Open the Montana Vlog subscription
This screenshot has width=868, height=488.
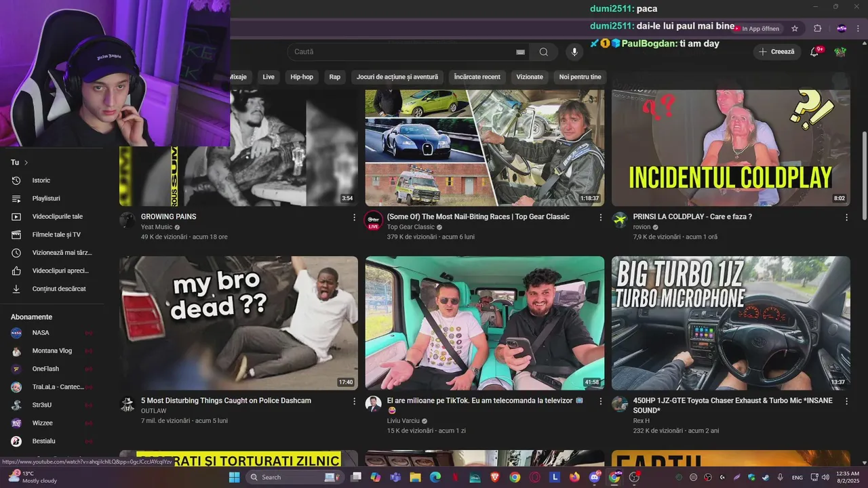52,351
